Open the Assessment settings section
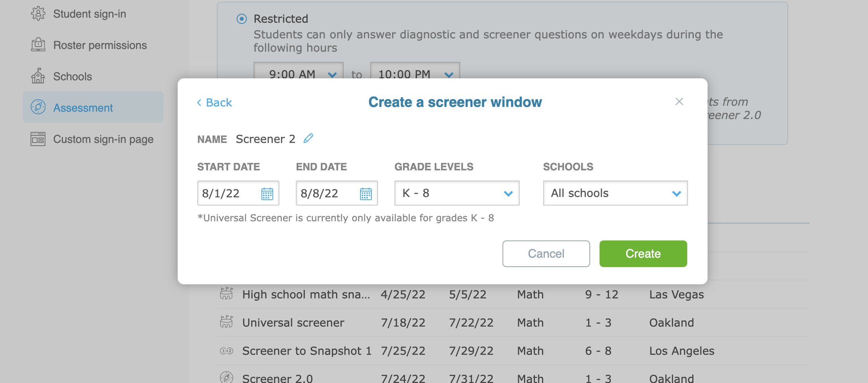Viewport: 868px width, 383px height. click(83, 108)
